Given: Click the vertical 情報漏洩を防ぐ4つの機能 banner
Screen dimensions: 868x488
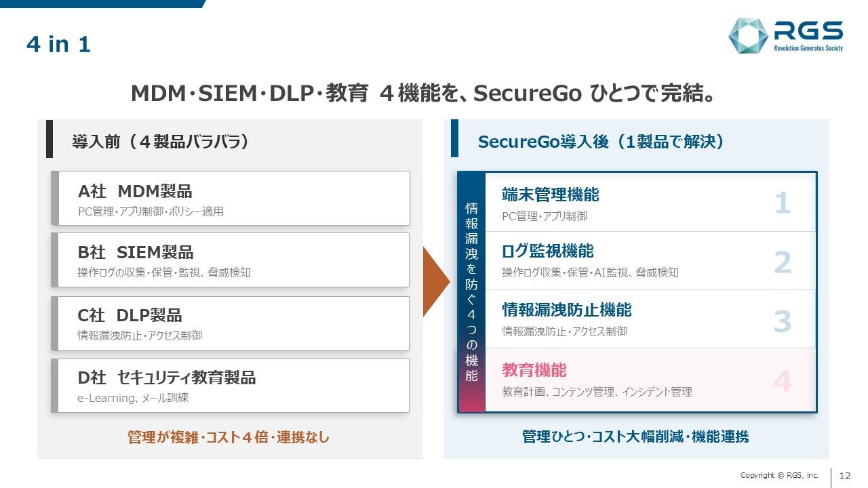Looking at the screenshot, I should [x=471, y=292].
